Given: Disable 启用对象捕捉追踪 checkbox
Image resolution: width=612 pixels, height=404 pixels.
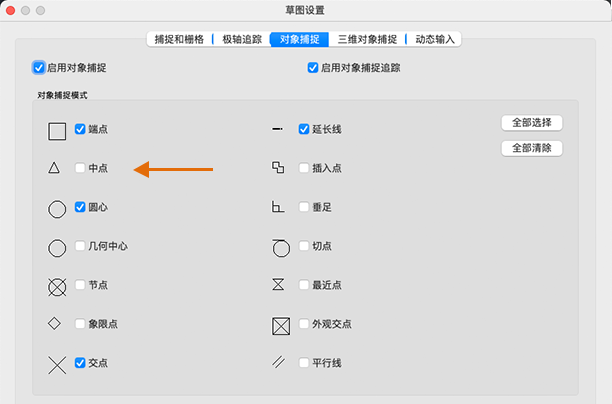Looking at the screenshot, I should 313,68.
